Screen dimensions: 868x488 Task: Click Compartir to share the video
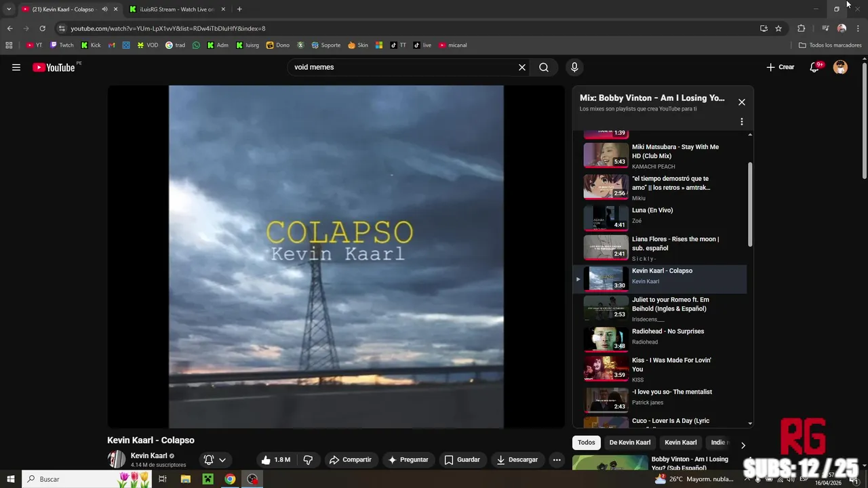point(350,460)
